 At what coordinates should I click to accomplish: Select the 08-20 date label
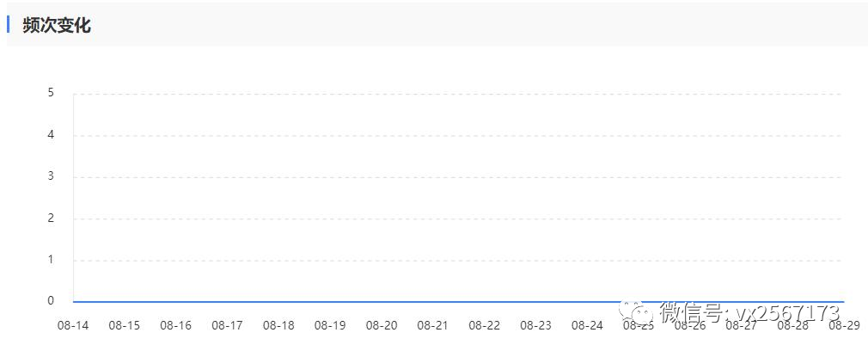tap(382, 325)
